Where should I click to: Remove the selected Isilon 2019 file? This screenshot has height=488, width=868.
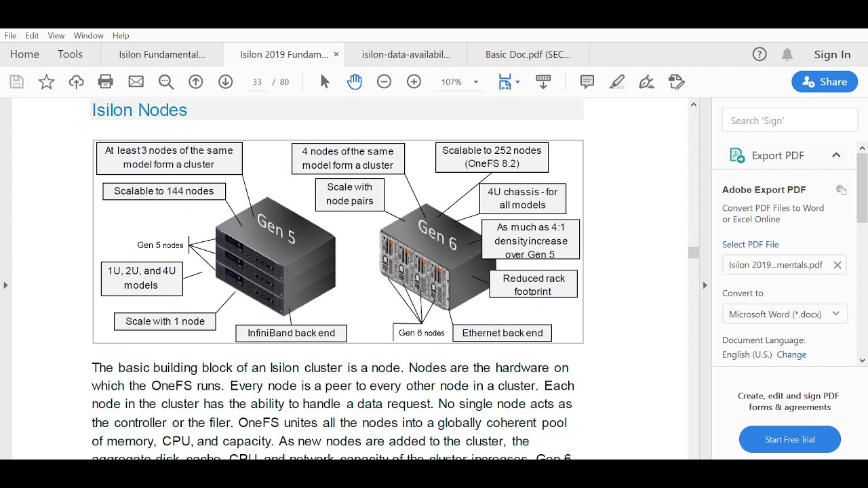point(837,265)
